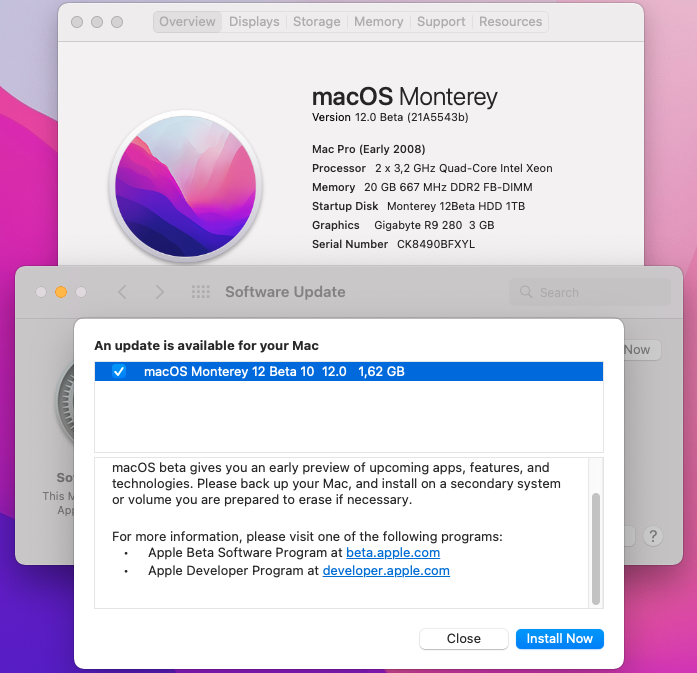Click the serial number CK8490BFXYL
This screenshot has height=673, width=697.
pos(436,244)
